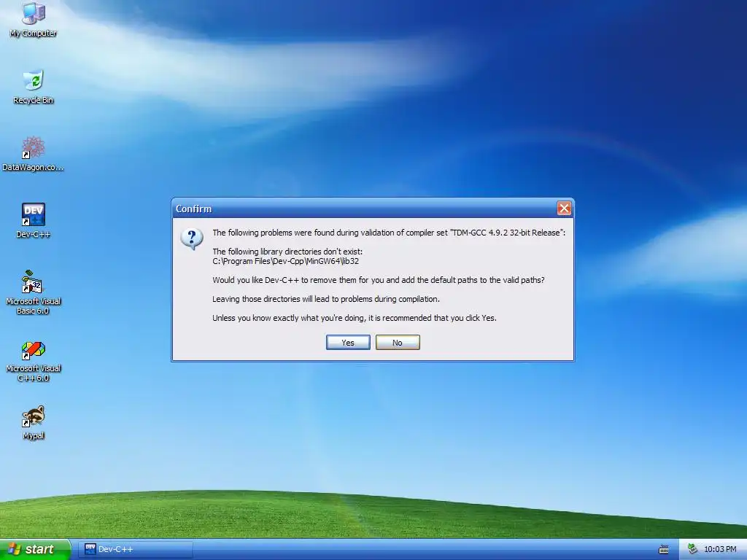Image resolution: width=747 pixels, height=560 pixels.
Task: Click the Safely Remove Hardware tray icon
Action: [693, 549]
